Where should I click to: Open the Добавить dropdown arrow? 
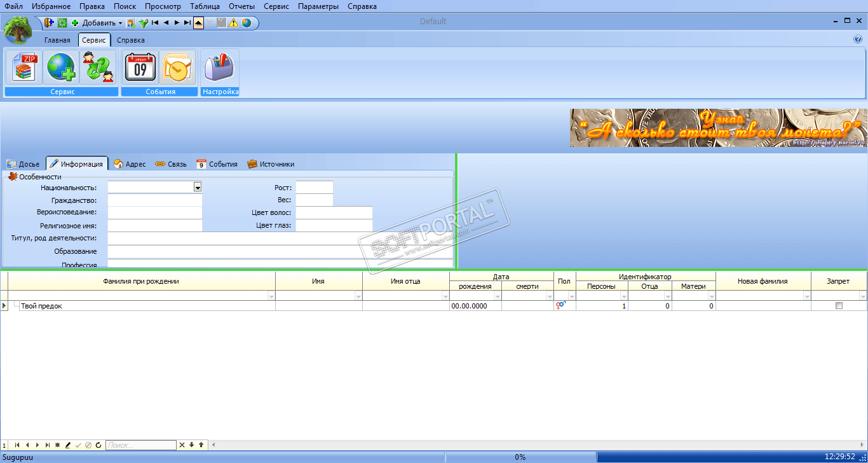120,23
